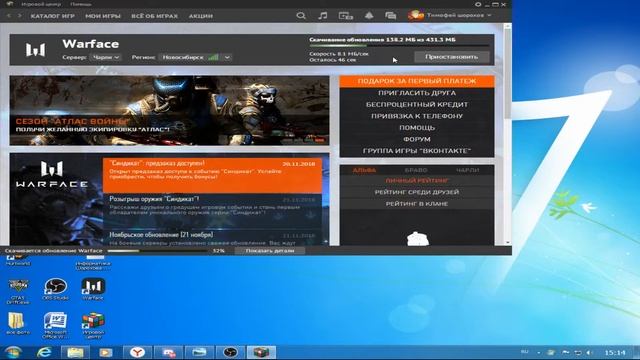Select the ЧАРЛИ server rating tab
Viewport: 640px width, 360px height.
pyautogui.click(x=468, y=170)
